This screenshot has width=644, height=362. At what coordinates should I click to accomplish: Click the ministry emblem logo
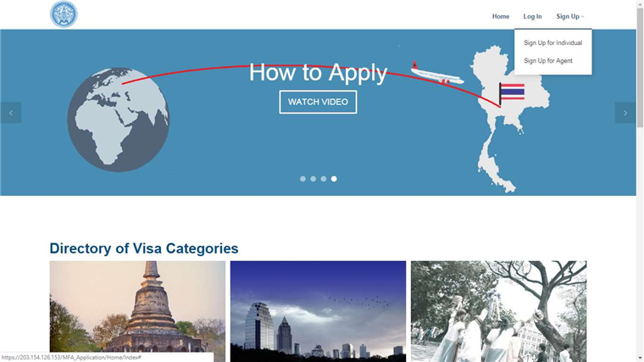coord(64,14)
